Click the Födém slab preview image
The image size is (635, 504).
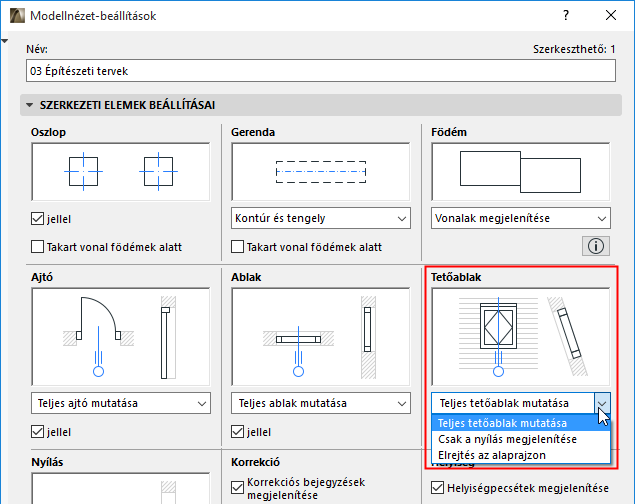pyautogui.click(x=520, y=171)
